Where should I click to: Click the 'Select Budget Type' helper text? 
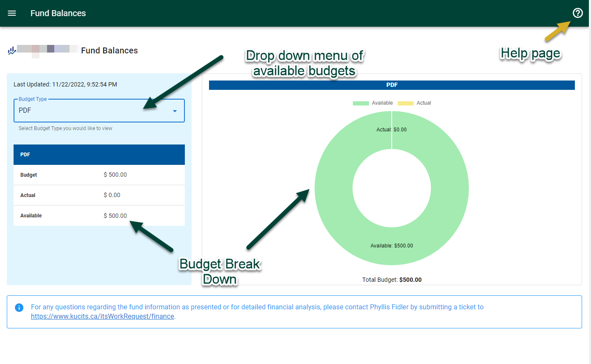pyautogui.click(x=65, y=128)
